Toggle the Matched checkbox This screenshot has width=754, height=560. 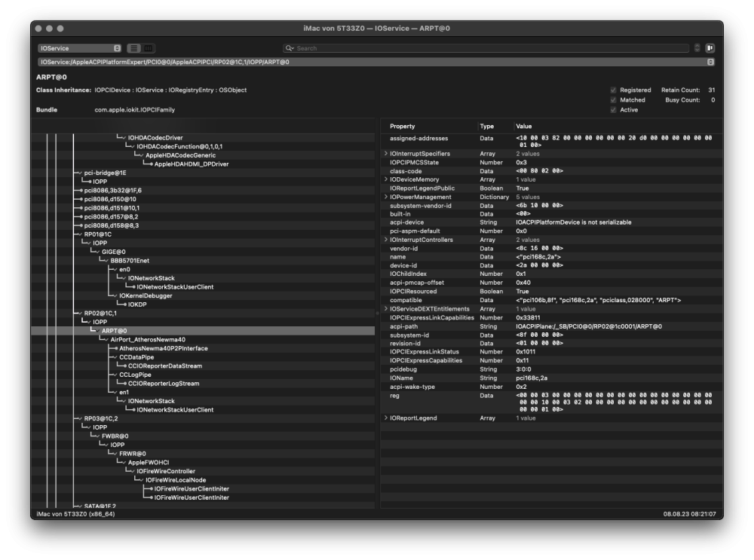point(613,100)
